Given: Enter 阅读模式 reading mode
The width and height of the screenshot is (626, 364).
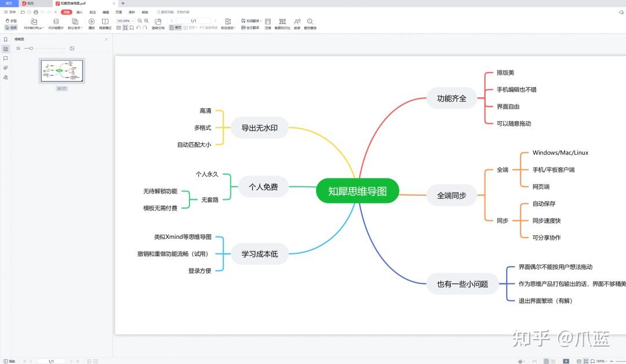Looking at the screenshot, I should [x=104, y=21].
